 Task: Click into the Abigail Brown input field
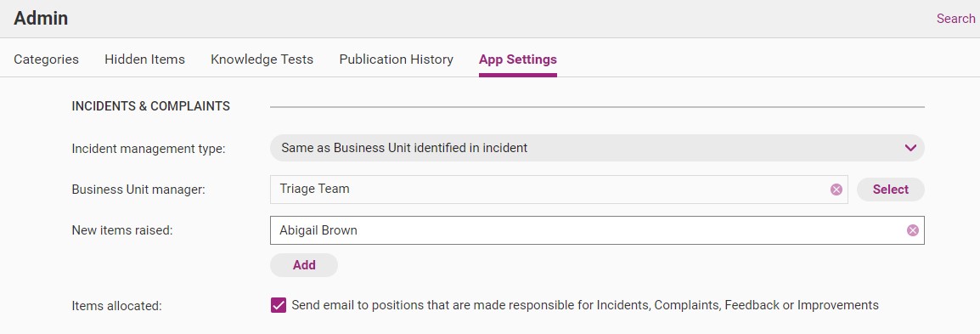(x=597, y=230)
